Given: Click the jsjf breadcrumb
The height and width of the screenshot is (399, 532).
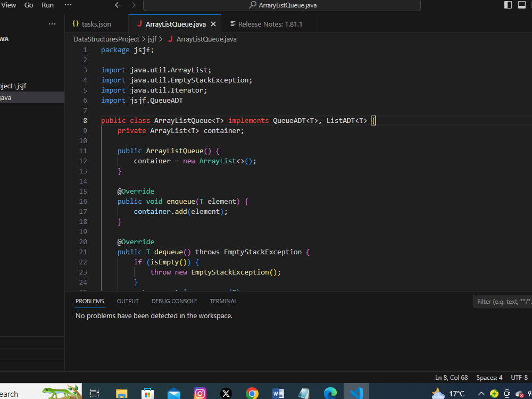Looking at the screenshot, I should coord(152,39).
